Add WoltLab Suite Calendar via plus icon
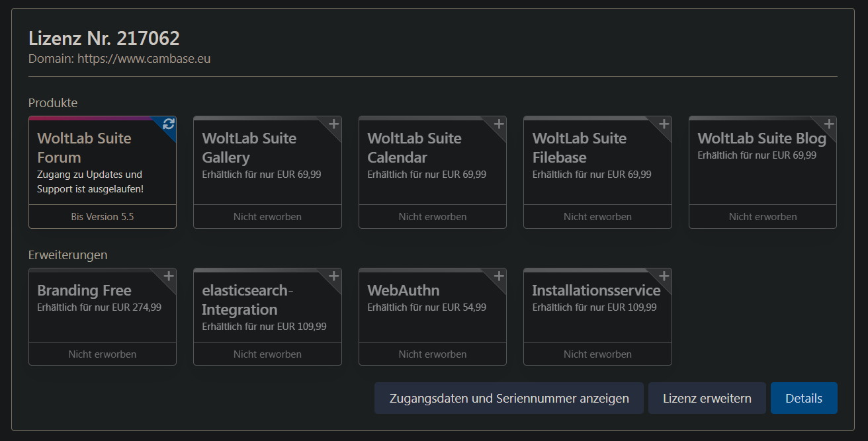 pos(499,124)
